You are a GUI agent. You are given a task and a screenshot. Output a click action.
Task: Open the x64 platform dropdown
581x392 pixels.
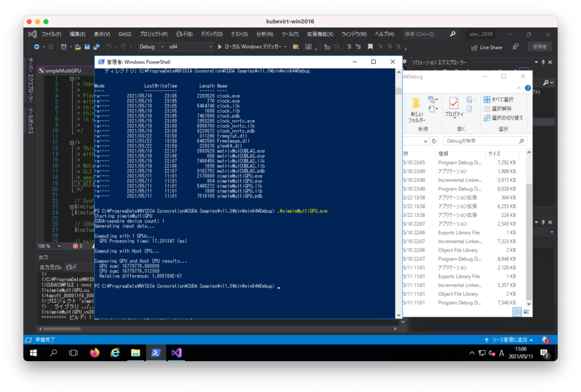coord(190,47)
